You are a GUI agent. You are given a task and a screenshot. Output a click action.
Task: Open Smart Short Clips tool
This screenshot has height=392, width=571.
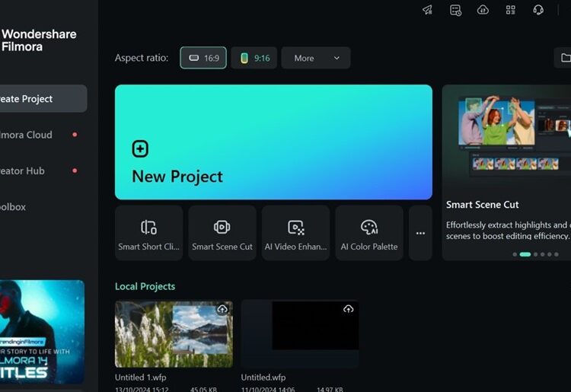pyautogui.click(x=148, y=233)
